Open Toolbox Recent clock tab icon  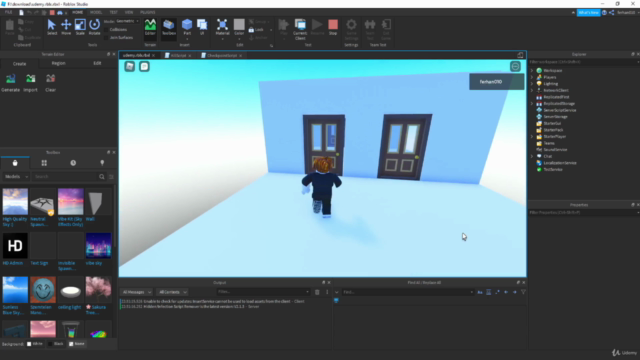click(x=73, y=163)
